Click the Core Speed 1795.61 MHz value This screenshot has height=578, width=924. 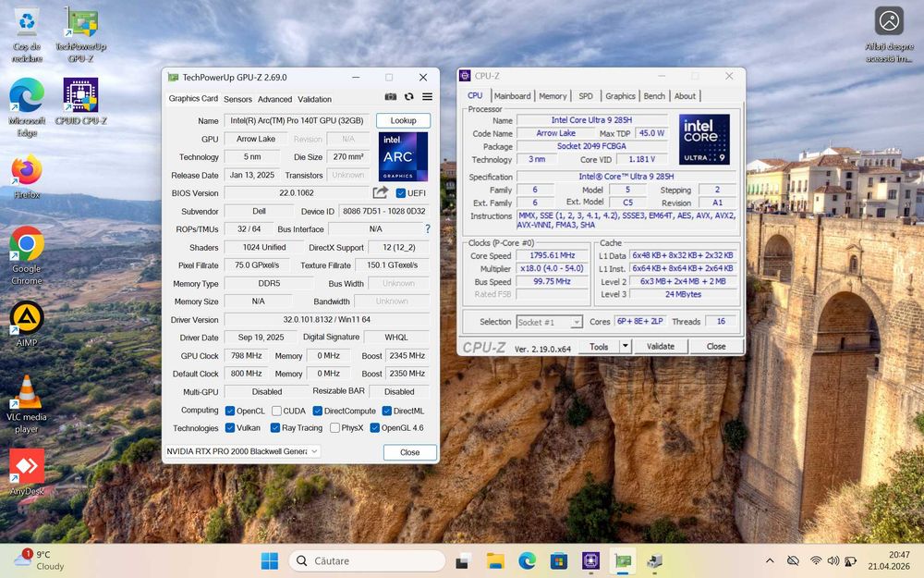coord(553,255)
